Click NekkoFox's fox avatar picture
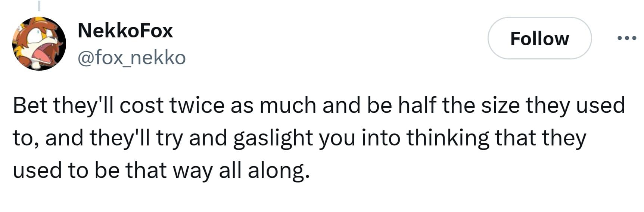The height and width of the screenshot is (212, 644). point(39,44)
